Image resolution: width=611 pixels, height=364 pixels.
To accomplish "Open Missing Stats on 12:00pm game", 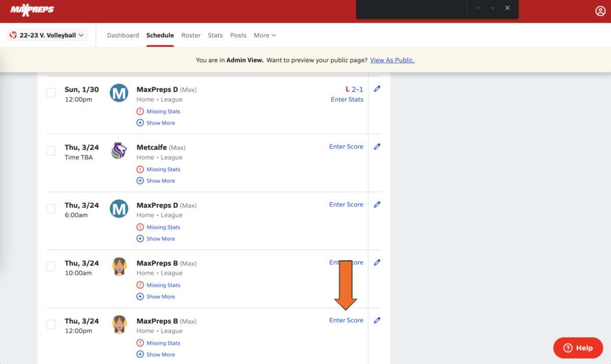I will [x=158, y=344].
